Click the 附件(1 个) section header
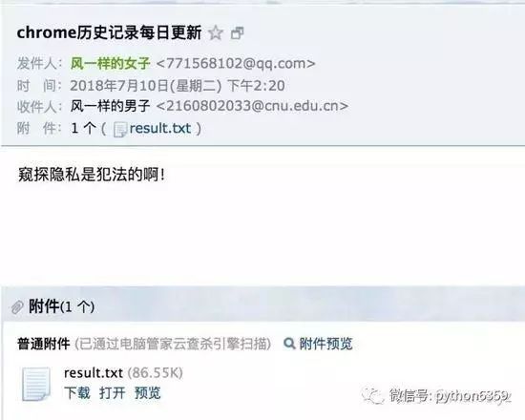The width and height of the screenshot is (525, 420). (61, 306)
